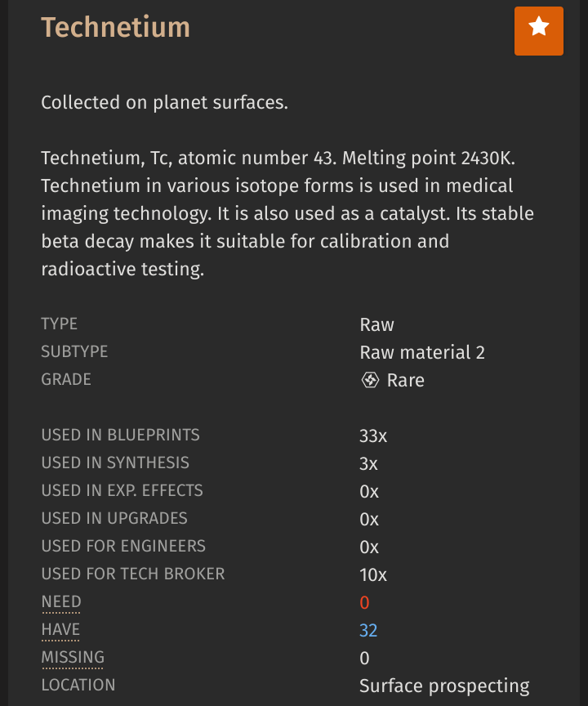Screen dimensions: 588x706
Task: Click the HAVE label with dotted underline
Action: click(x=60, y=630)
